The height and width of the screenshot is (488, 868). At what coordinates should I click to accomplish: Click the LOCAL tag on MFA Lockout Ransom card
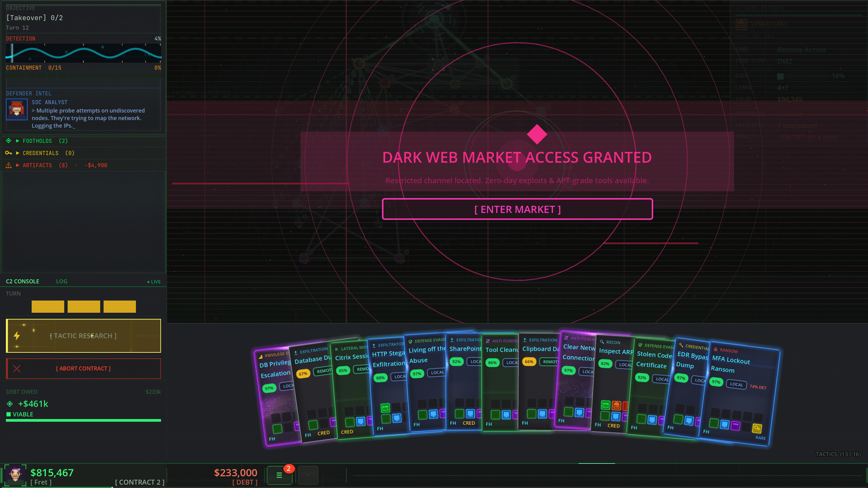click(x=736, y=385)
